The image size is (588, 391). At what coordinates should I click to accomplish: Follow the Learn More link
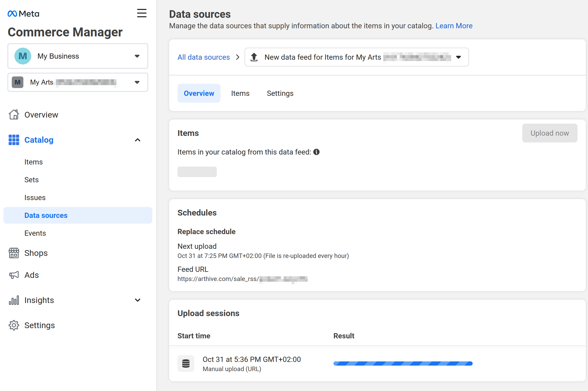point(454,26)
